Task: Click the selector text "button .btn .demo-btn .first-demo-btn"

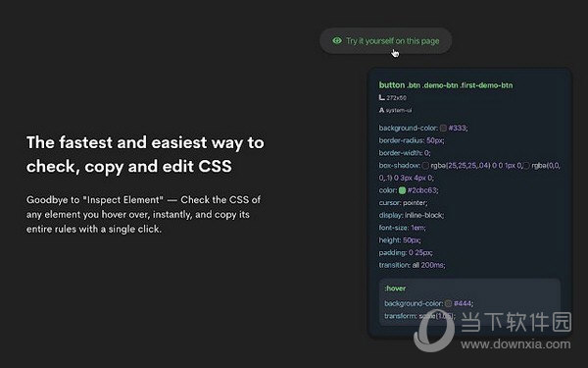Action: coord(446,85)
